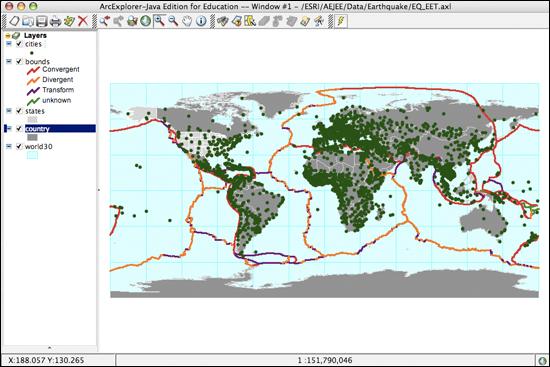This screenshot has height=367, width=550.
Task: Open a project with the folder icon
Action: (28, 21)
